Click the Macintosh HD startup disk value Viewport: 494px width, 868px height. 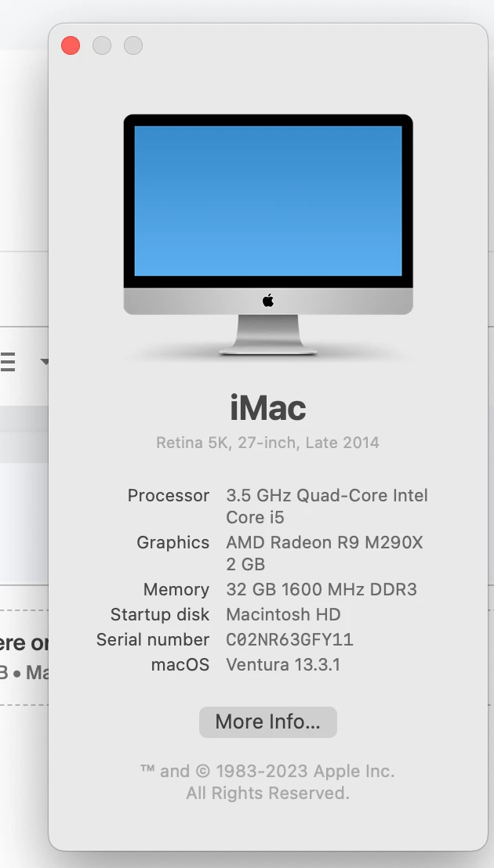(283, 614)
